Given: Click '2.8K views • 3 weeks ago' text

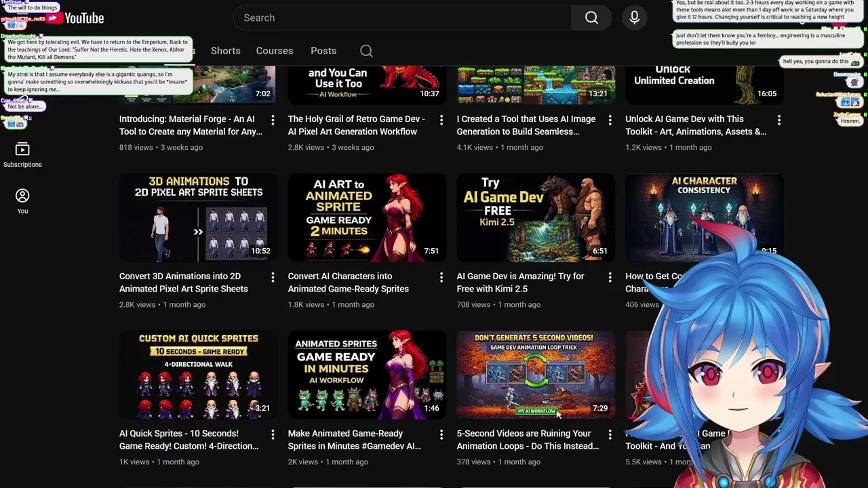Looking at the screenshot, I should 331,147.
